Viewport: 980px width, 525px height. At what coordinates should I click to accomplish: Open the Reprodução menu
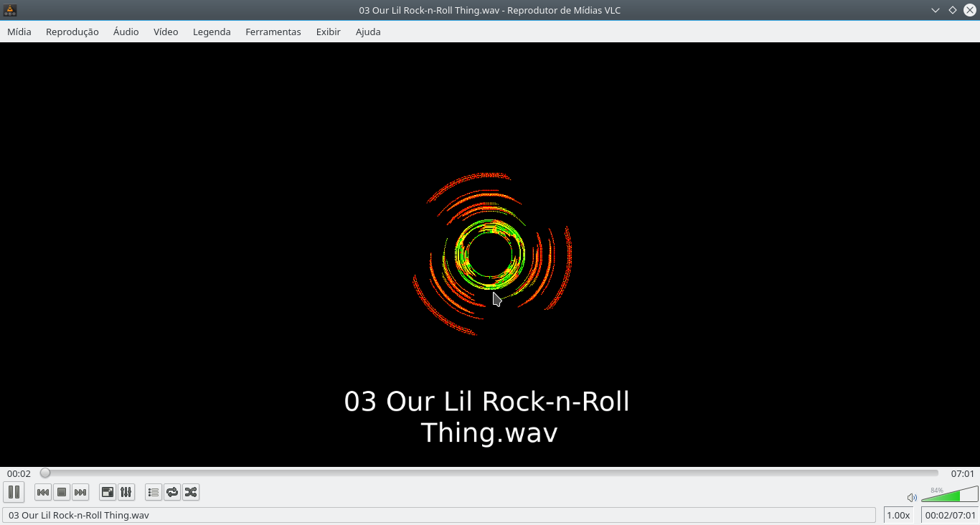point(72,32)
